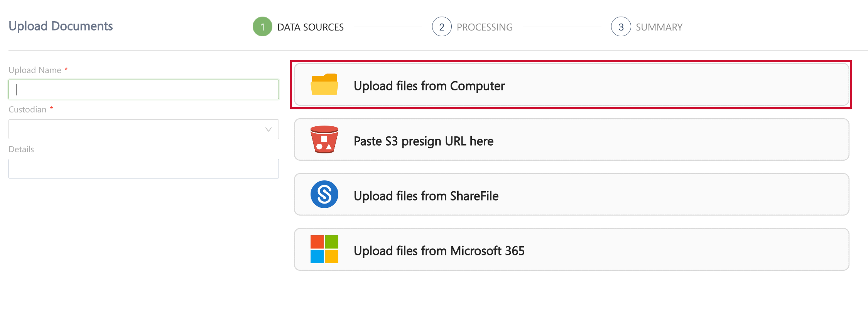Click the step 2 circle indicator
868x316 pixels.
[x=442, y=27]
